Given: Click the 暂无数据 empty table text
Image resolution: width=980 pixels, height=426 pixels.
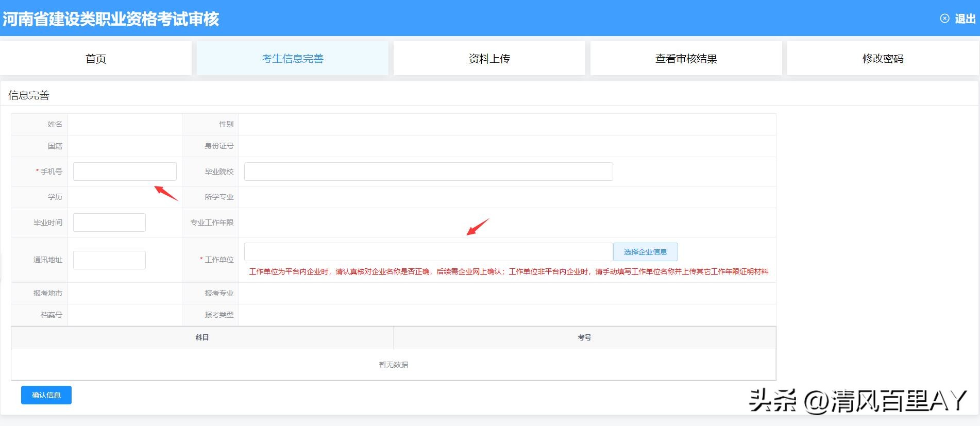Looking at the screenshot, I should coord(394,365).
